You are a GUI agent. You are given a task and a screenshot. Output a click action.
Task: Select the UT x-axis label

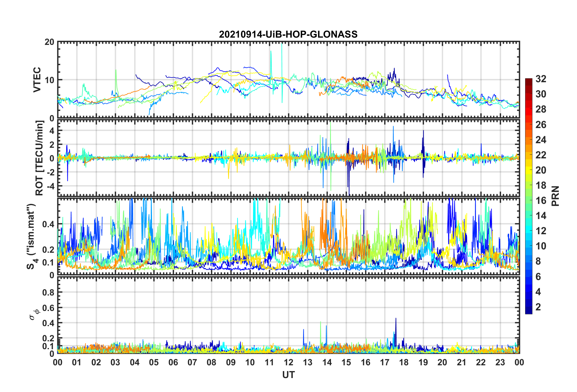pyautogui.click(x=288, y=375)
